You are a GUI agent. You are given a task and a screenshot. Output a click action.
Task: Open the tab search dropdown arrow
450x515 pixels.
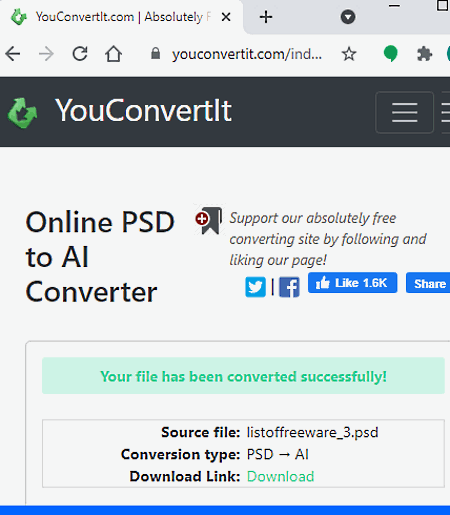pyautogui.click(x=348, y=17)
